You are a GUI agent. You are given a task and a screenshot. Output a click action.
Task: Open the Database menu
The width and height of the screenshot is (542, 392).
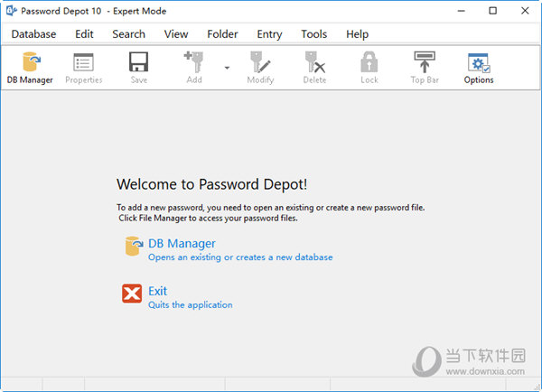[33, 34]
